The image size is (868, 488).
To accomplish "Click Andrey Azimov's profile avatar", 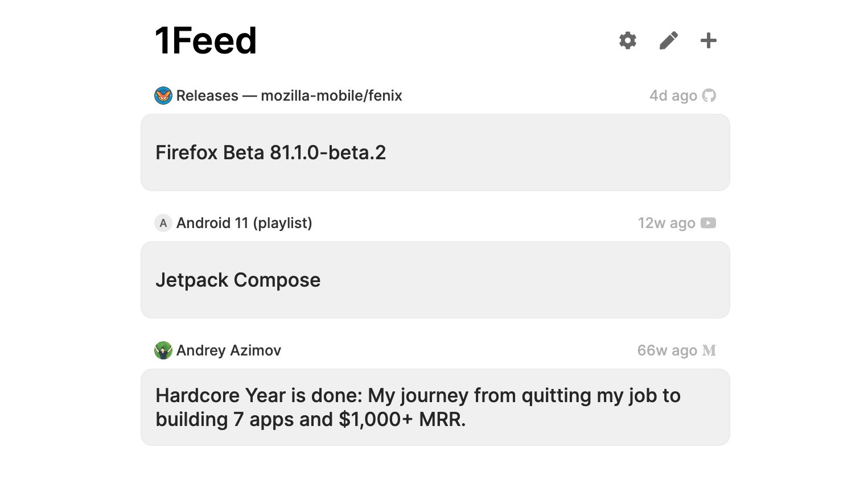I will tap(163, 350).
